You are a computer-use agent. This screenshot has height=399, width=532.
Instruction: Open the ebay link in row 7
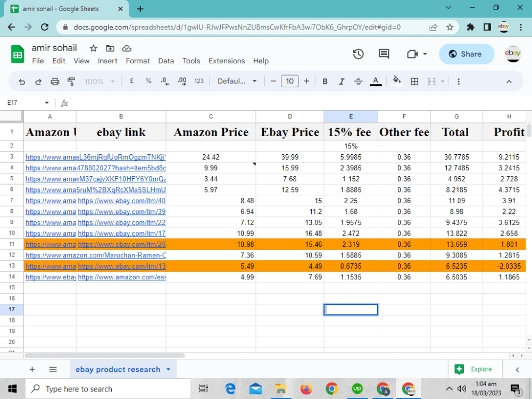tap(121, 201)
